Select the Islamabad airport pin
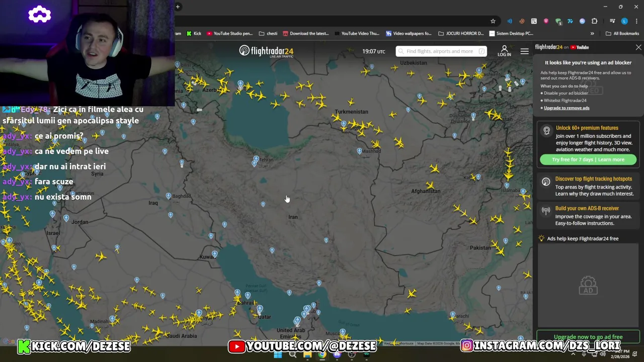The width and height of the screenshot is (644, 362). [523, 192]
